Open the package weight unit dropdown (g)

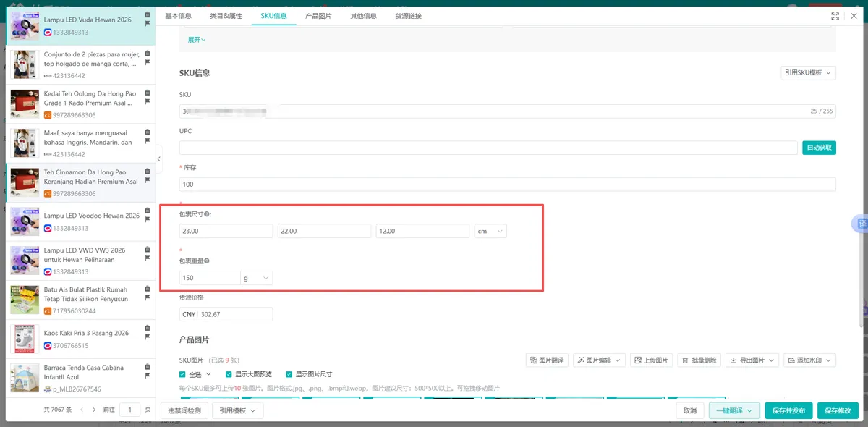click(x=256, y=278)
